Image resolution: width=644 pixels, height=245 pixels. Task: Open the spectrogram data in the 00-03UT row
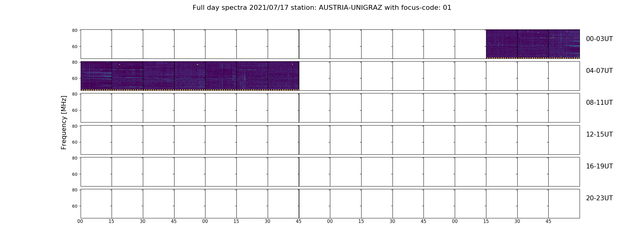pyautogui.click(x=533, y=44)
